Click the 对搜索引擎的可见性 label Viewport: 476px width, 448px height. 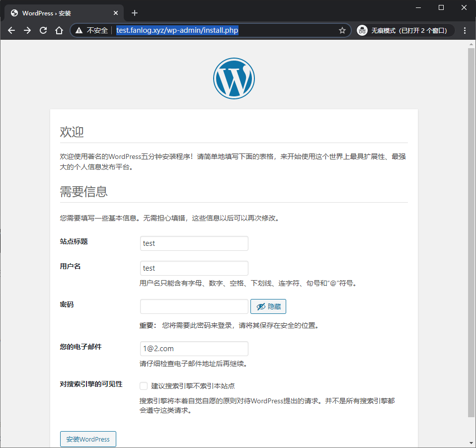[x=91, y=384]
